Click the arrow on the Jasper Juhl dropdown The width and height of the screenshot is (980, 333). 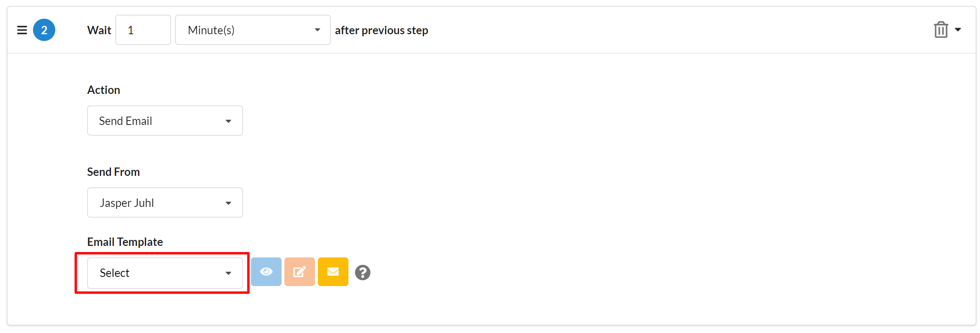point(228,203)
